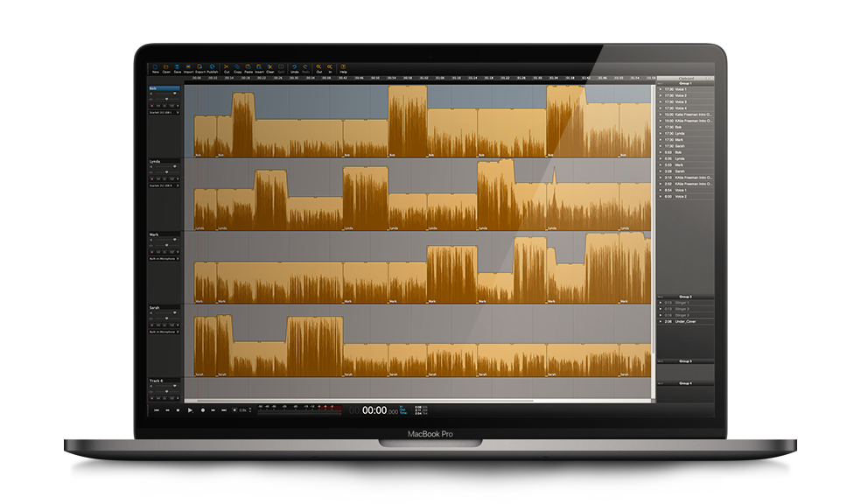861x504 pixels.
Task: Click the Undo arrow icon
Action: pos(295,67)
